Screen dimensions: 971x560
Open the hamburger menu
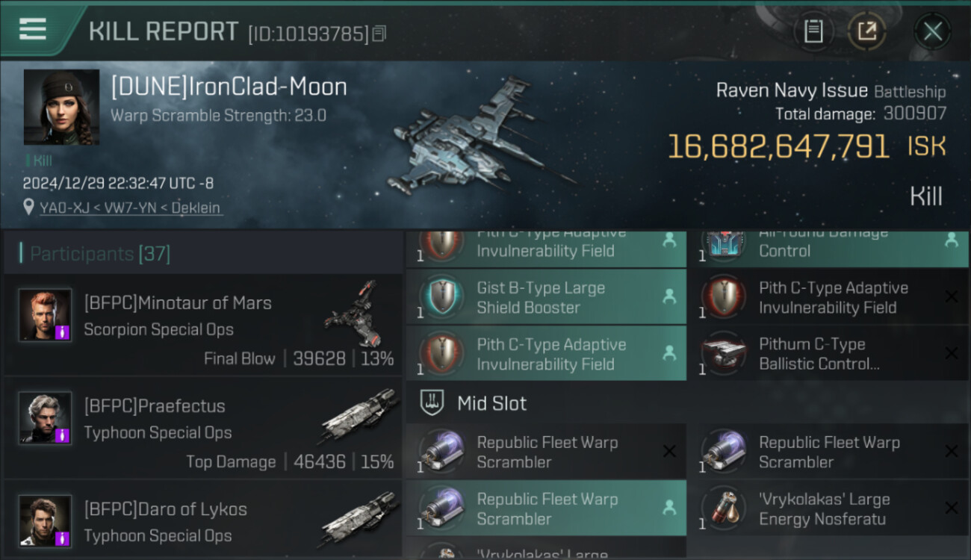coord(33,29)
